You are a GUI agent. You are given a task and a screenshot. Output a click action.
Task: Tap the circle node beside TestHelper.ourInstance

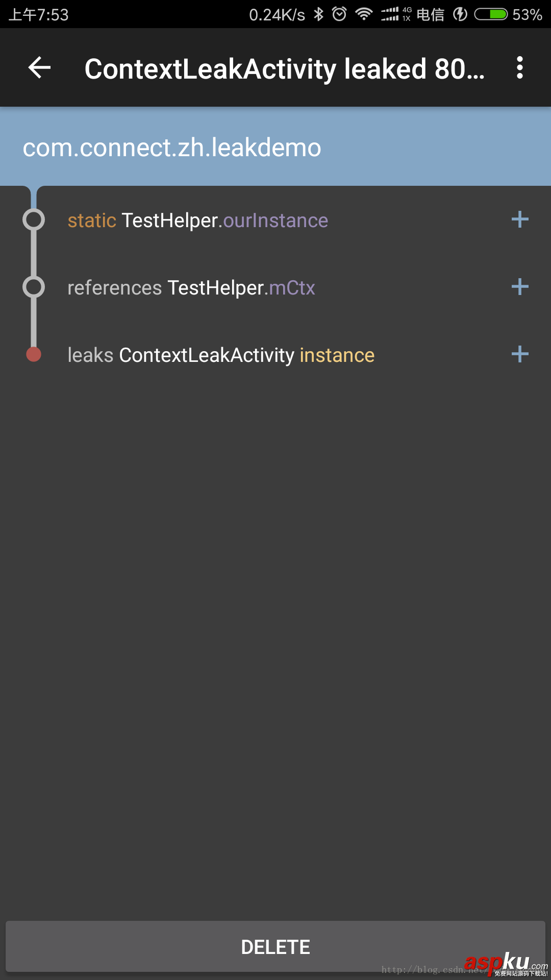[34, 220]
